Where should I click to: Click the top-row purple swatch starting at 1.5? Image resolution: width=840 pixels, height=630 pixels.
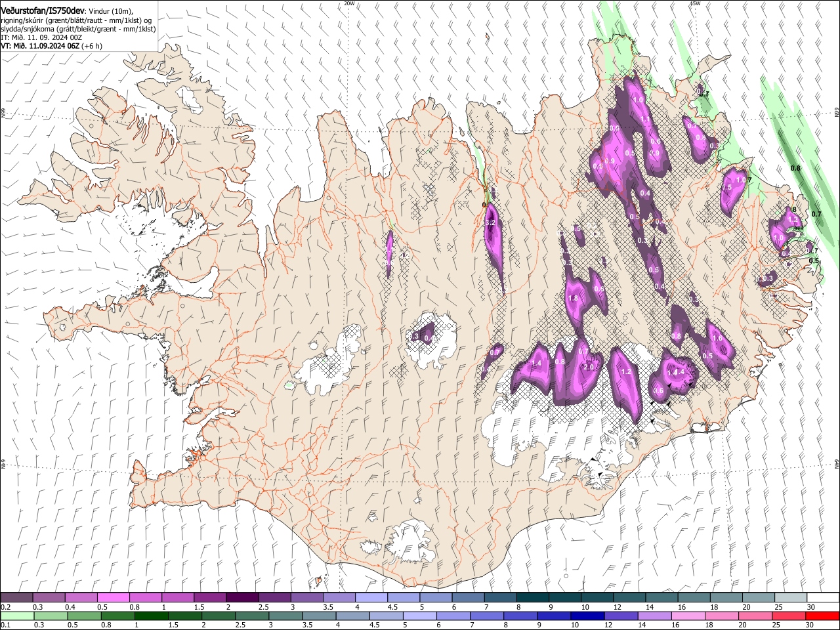[x=210, y=598]
